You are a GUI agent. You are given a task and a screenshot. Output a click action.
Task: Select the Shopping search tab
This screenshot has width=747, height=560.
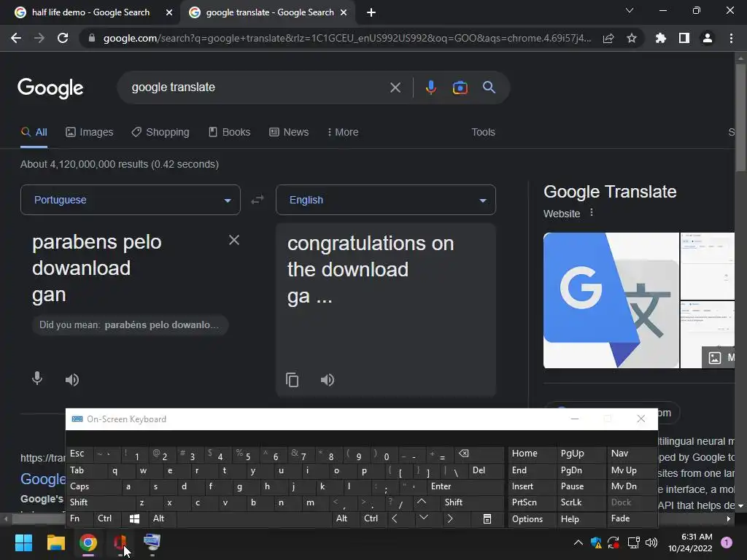[160, 132]
